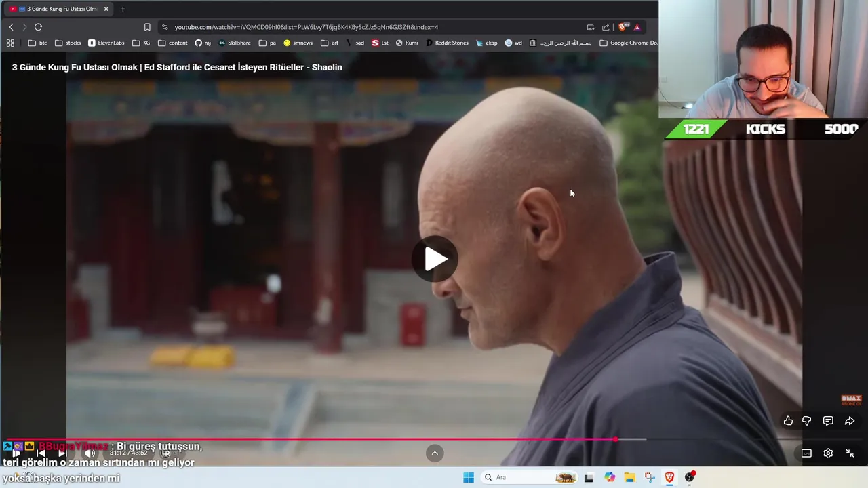Play the video with the center play button
Viewport: 868px width, 488px height.
[435, 258]
